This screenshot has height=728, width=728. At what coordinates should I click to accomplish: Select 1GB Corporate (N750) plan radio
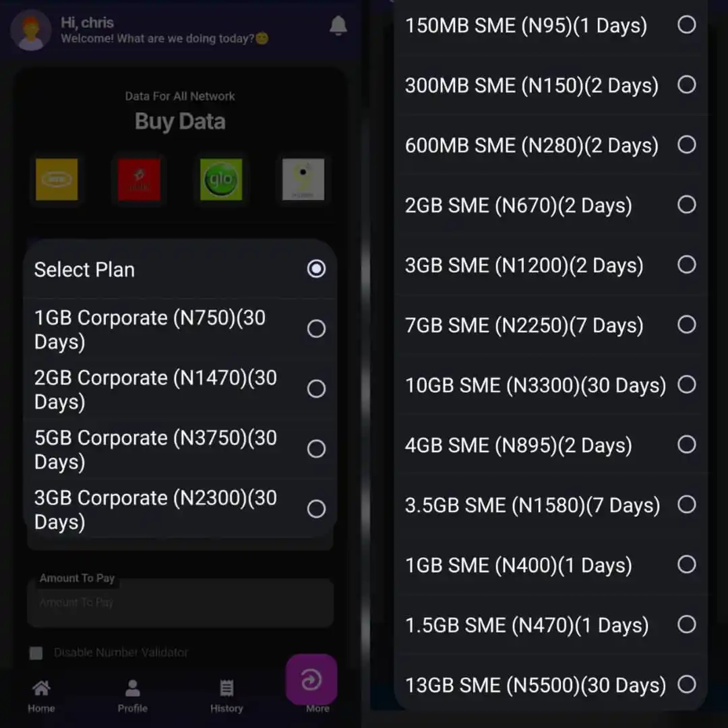click(316, 329)
